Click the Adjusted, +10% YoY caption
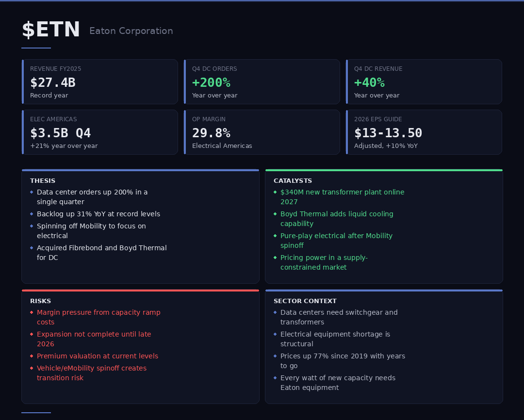The image size is (524, 420). (386, 145)
